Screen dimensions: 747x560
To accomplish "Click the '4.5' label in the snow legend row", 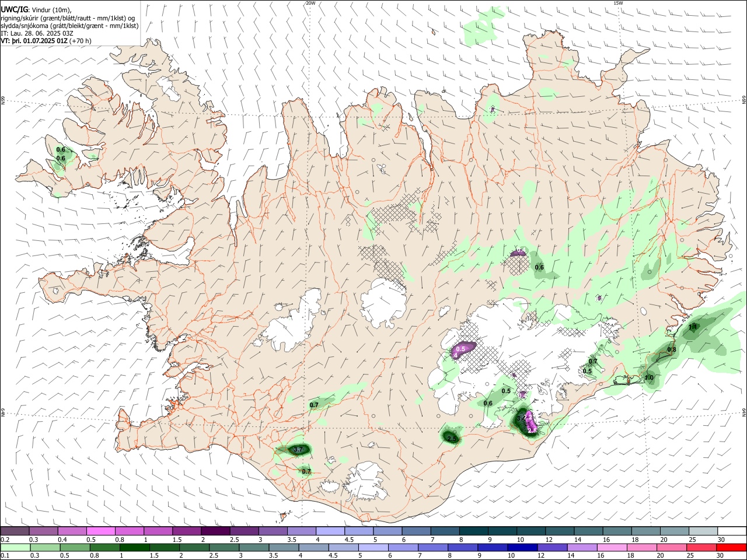I will [349, 540].
